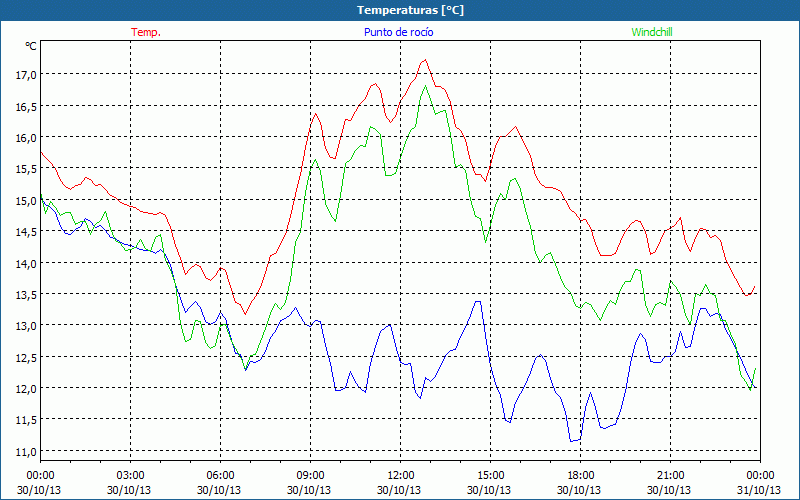Click the red temperature peak near 13:00
Viewport: 800px width, 500px height.
pyautogui.click(x=424, y=60)
